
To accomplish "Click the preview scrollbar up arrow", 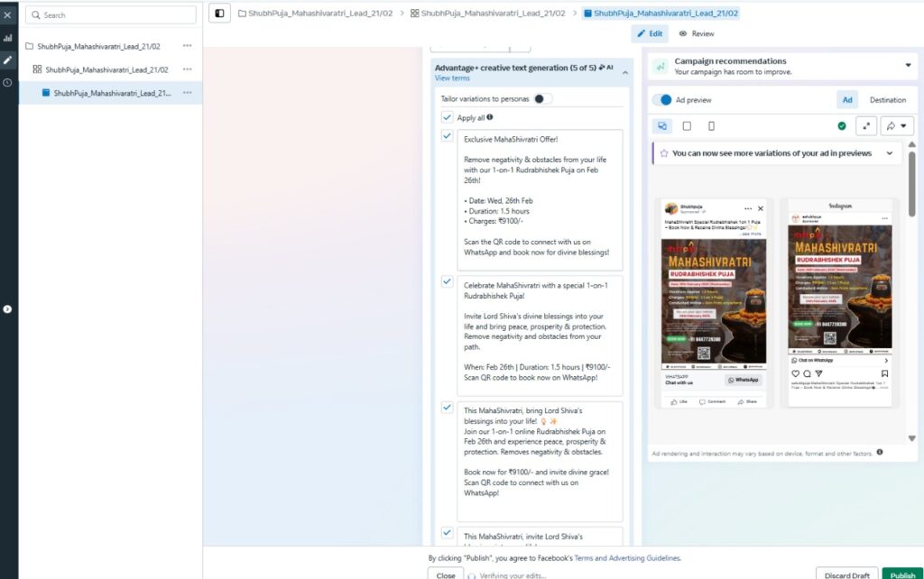I will pyautogui.click(x=911, y=144).
